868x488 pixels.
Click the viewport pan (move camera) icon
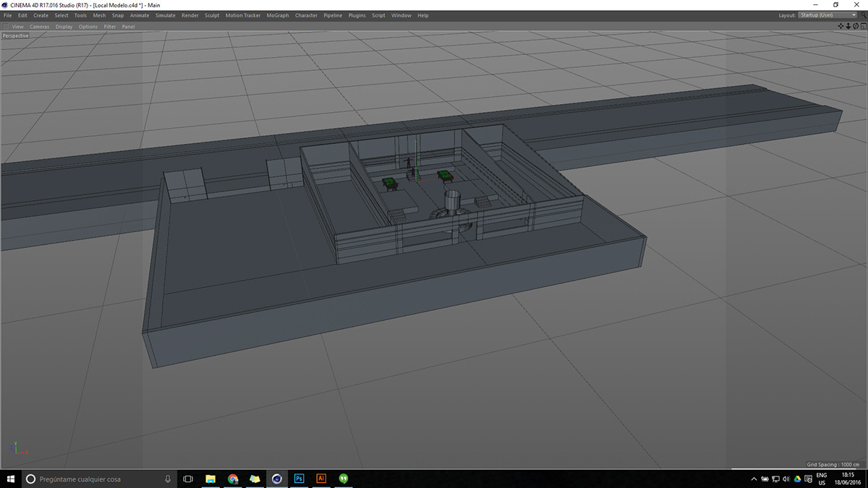(841, 26)
